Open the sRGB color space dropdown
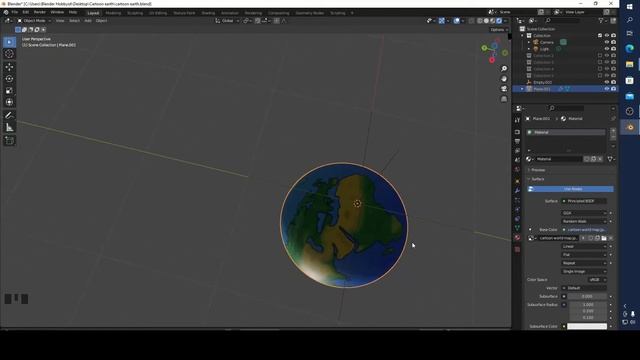Image resolution: width=640 pixels, height=360 pixels. 597,280
